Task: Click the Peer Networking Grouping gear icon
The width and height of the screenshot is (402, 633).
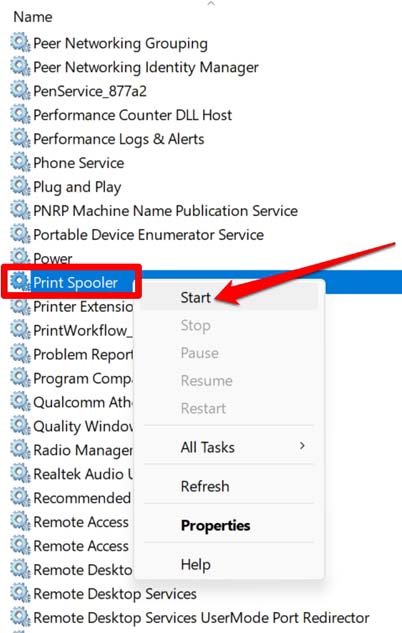Action: 20,43
